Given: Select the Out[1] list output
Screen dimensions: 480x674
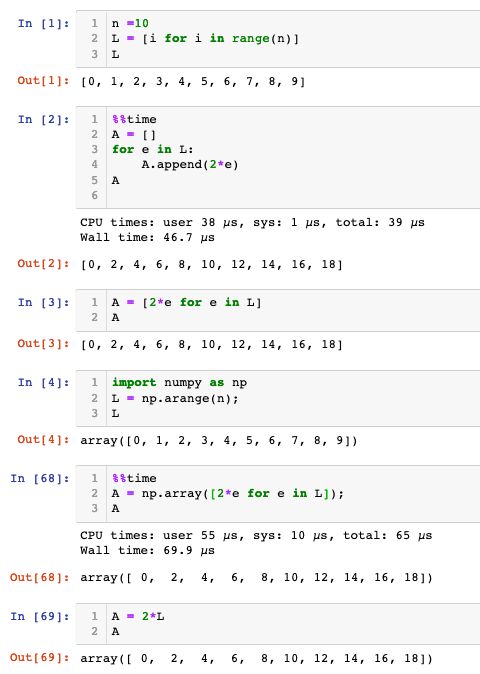Looking at the screenshot, I should click(x=193, y=81).
